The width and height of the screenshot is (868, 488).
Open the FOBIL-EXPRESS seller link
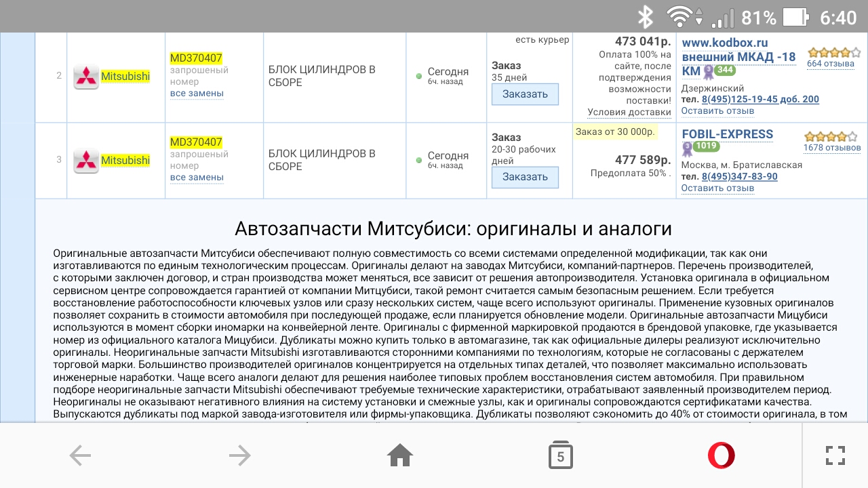[x=727, y=134]
